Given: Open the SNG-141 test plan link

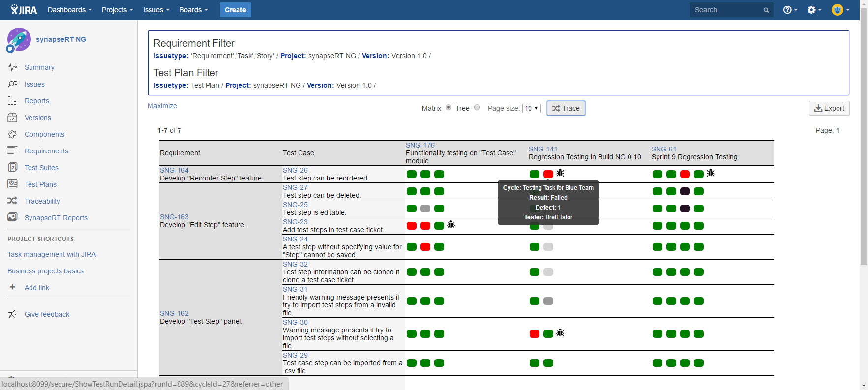Looking at the screenshot, I should (543, 149).
